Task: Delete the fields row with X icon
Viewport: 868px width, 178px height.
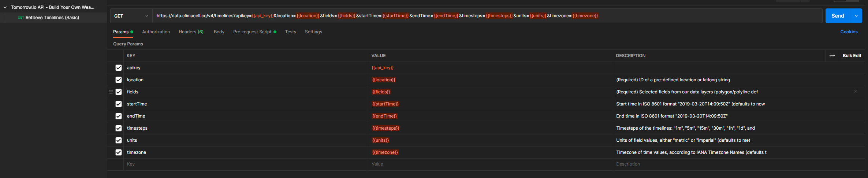Action: [x=856, y=92]
